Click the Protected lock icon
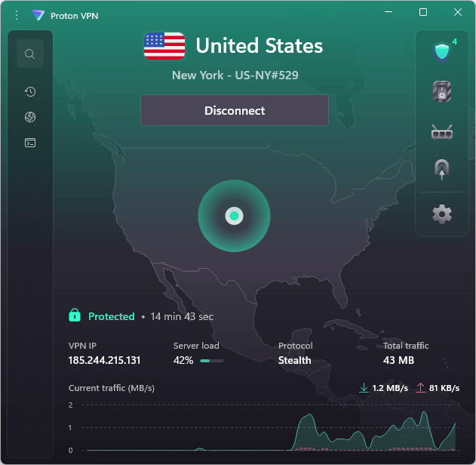The height and width of the screenshot is (465, 476). pos(75,316)
